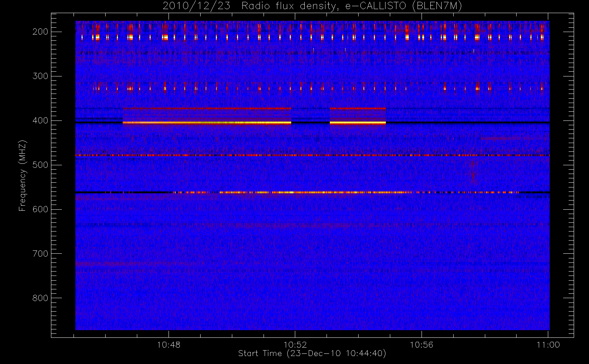Click the 600 frequency tick label
This screenshot has height=364, width=589.
pos(40,209)
